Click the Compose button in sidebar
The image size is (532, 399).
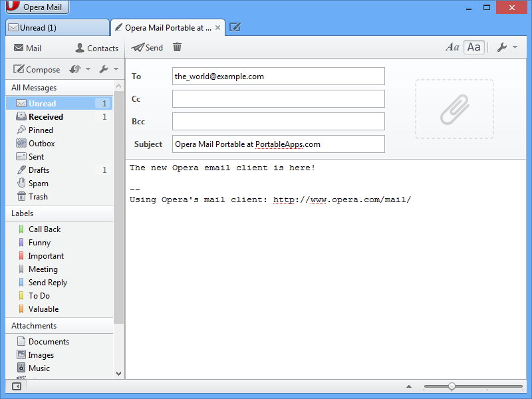[37, 70]
